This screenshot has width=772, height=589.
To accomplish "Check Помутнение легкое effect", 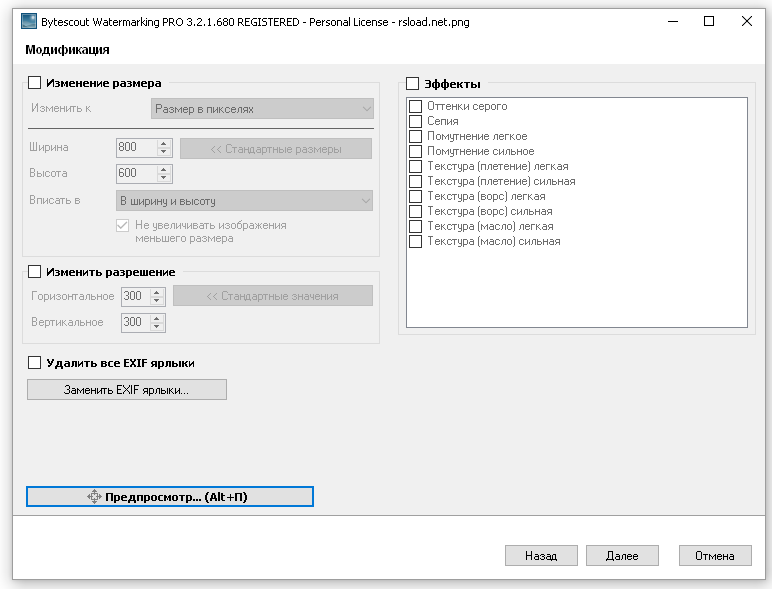I will [416, 136].
